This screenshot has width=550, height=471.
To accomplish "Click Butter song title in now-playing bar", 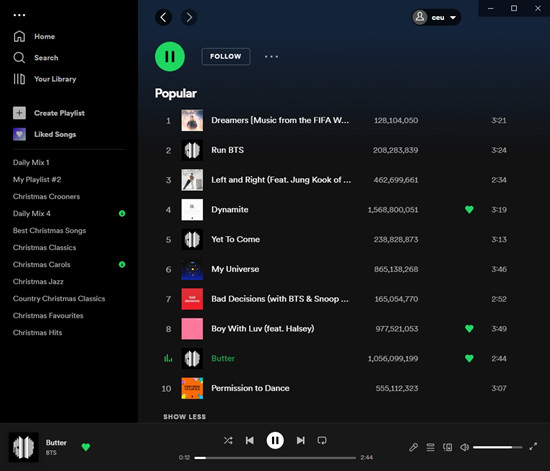I will pos(56,443).
